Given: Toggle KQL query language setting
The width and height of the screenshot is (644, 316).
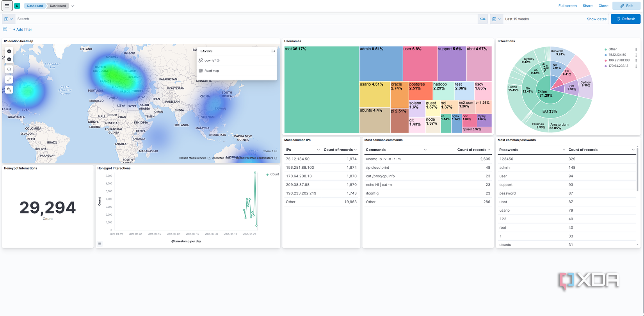Looking at the screenshot, I should click(x=482, y=19).
